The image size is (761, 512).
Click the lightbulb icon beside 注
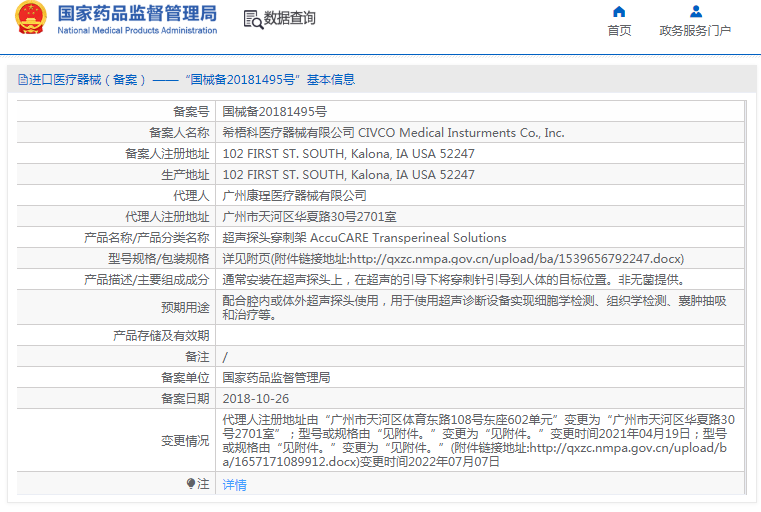point(191,483)
